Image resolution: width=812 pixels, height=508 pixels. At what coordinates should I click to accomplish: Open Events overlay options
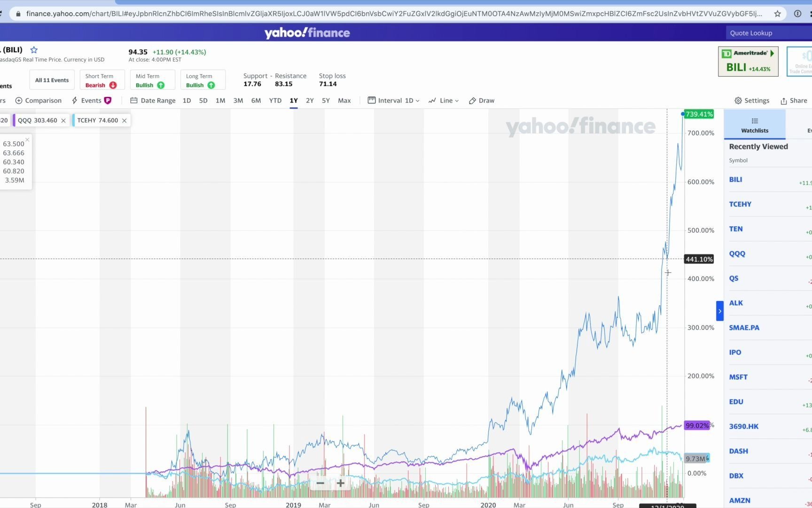(x=91, y=101)
